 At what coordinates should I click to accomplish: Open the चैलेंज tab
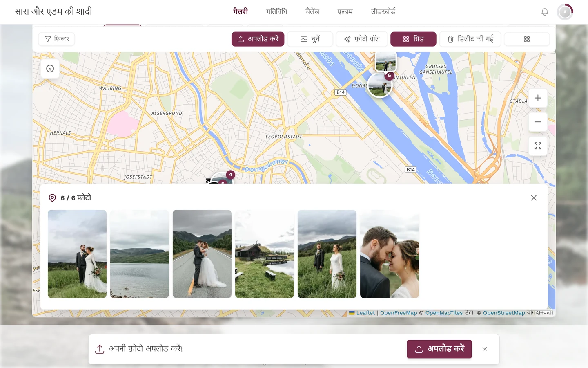(312, 12)
